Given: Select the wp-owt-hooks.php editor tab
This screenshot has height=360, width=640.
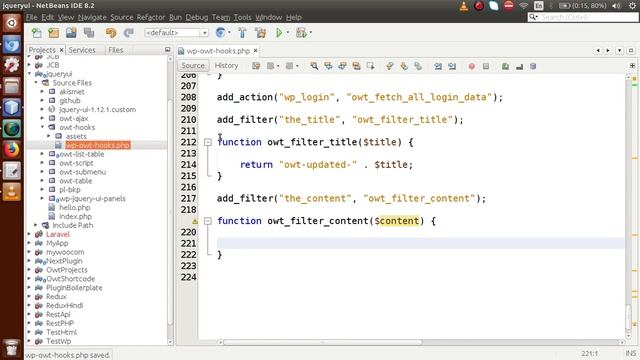Looking at the screenshot, I should [x=218, y=51].
